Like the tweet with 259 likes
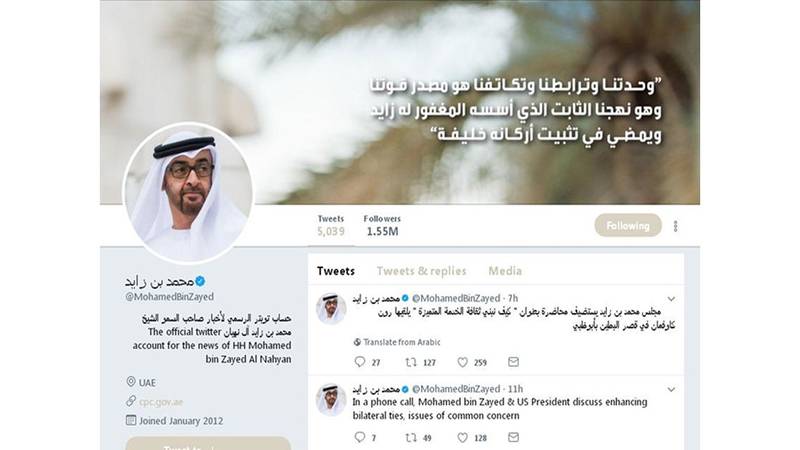Screen dimensions: 800x450 (x=462, y=362)
